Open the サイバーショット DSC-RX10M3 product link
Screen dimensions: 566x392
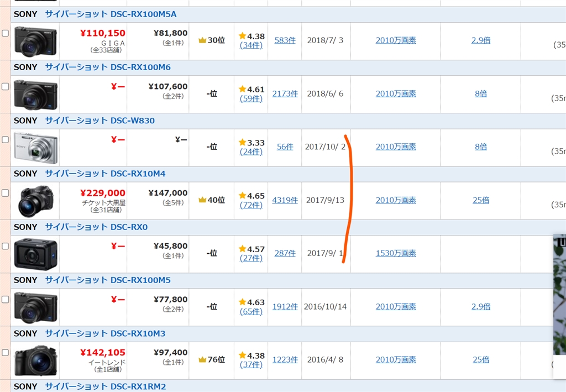pos(106,333)
